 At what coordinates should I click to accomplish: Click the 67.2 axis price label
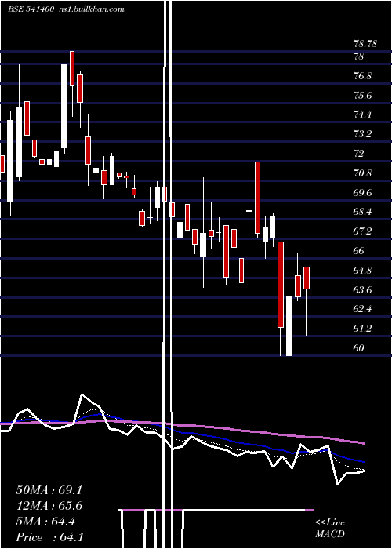point(362,231)
